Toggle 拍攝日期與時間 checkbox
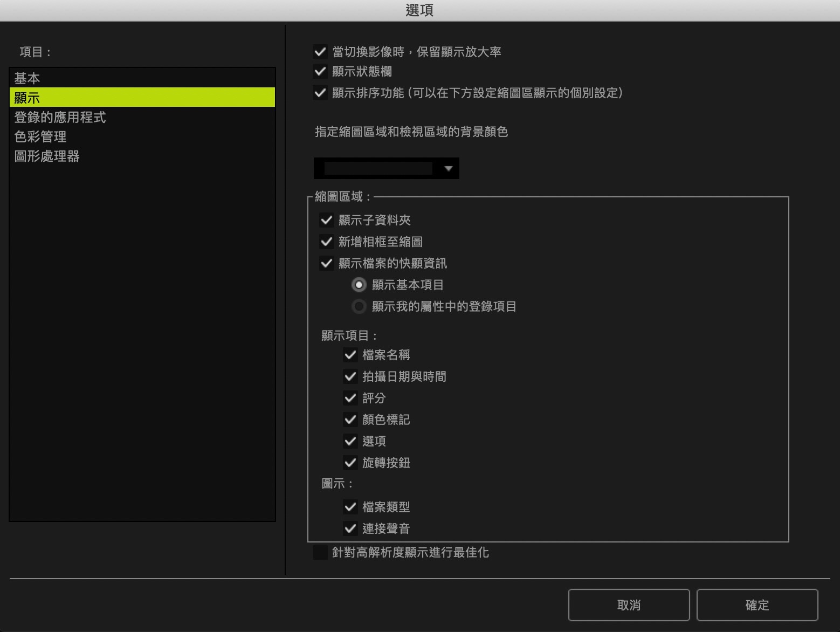This screenshot has width=840, height=632. [350, 376]
